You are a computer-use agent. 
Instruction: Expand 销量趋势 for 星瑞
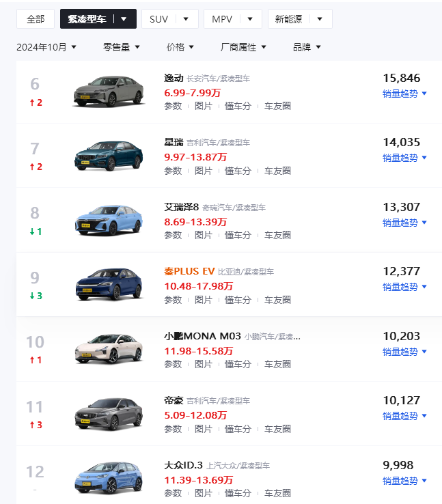404,158
